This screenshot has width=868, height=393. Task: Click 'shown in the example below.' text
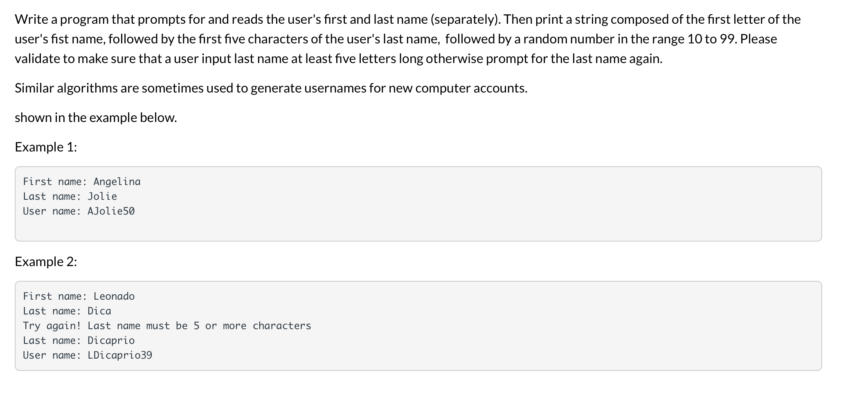point(96,117)
